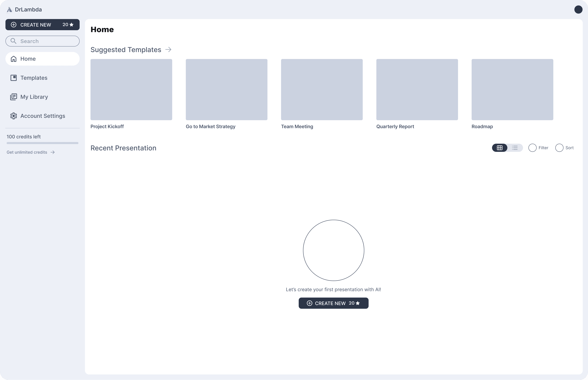This screenshot has height=380, width=588.
Task: Open the profile avatar circle
Action: (578, 10)
